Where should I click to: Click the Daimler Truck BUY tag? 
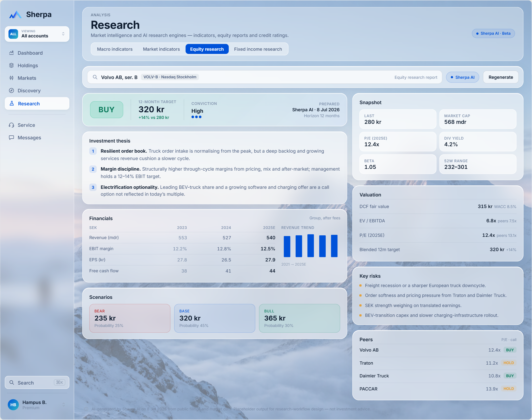point(510,376)
